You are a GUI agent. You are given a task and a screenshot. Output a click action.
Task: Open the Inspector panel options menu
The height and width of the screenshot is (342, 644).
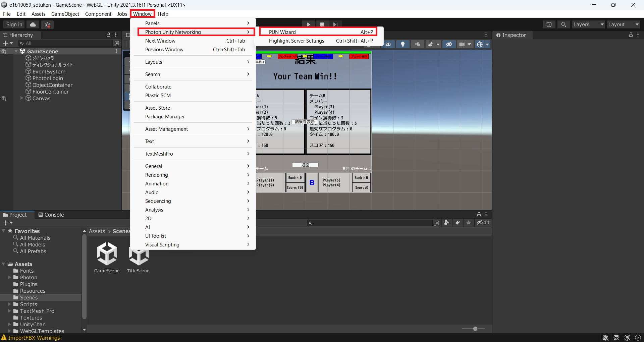[638, 35]
